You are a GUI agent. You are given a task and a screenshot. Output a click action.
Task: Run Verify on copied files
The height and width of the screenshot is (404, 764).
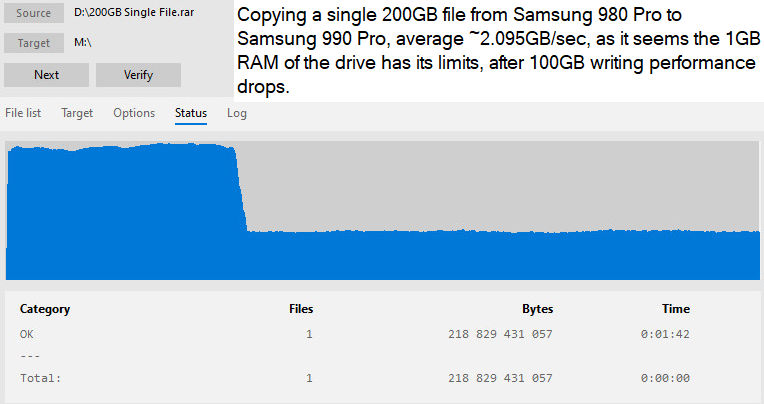138,75
